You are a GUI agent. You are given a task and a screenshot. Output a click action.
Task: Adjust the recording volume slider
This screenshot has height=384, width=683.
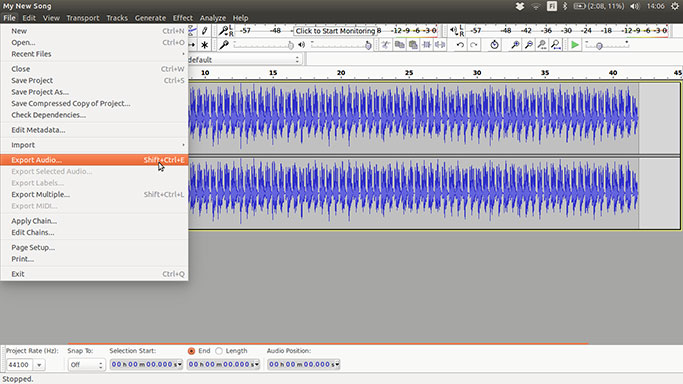[x=264, y=45]
